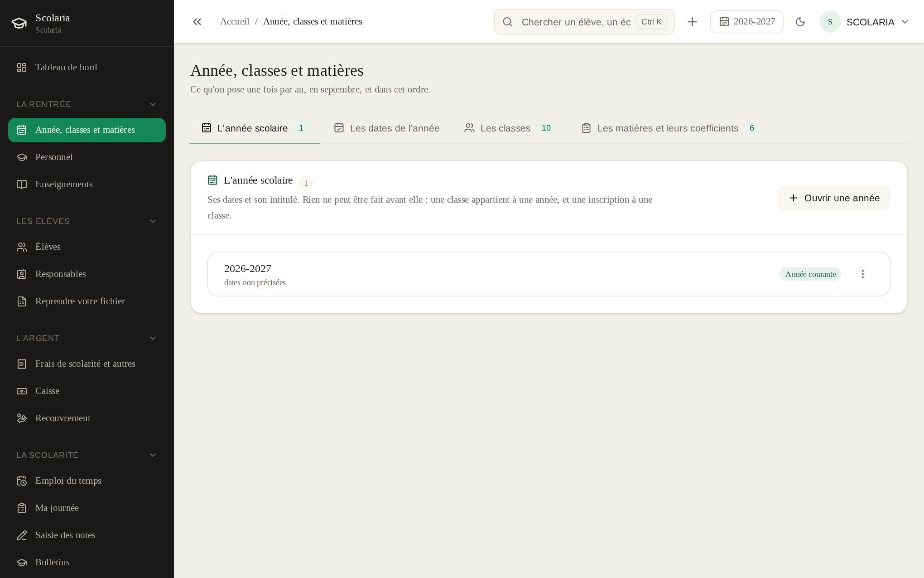This screenshot has height=578, width=924.
Task: Open Les matières et leurs coefficients tab
Action: coord(670,128)
